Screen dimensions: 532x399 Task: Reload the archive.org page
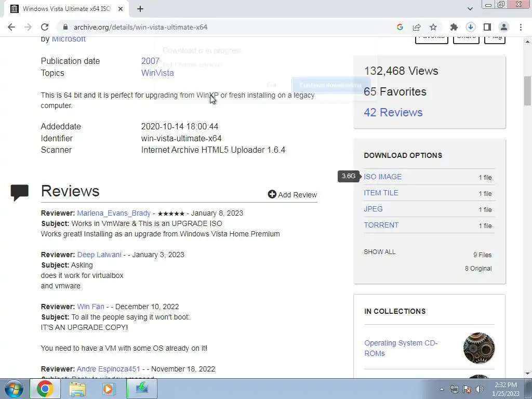pos(45,27)
